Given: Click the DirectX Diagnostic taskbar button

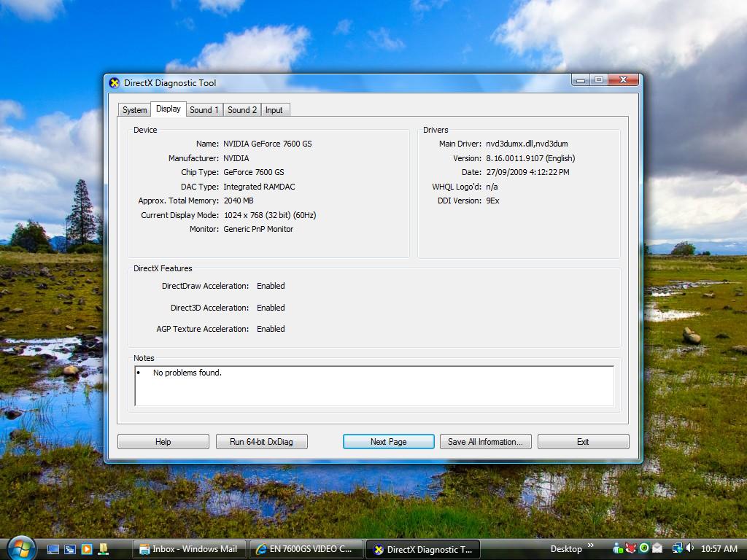Looking at the screenshot, I should tap(423, 550).
